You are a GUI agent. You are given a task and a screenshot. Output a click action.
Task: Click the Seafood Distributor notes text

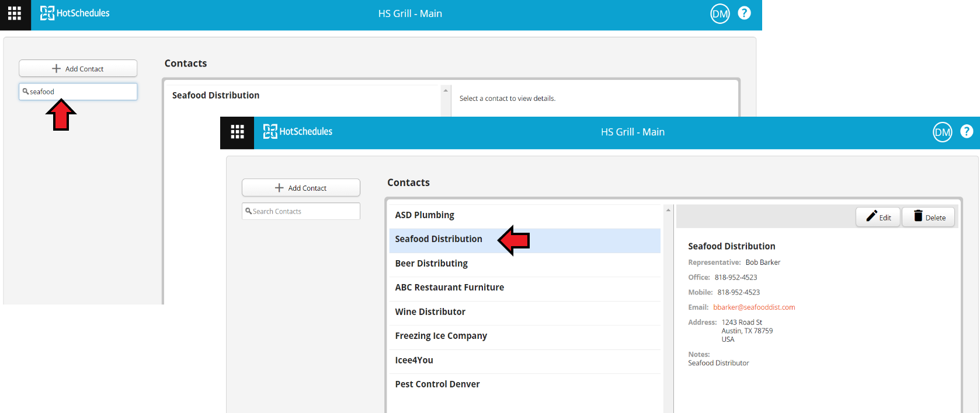[718, 363]
